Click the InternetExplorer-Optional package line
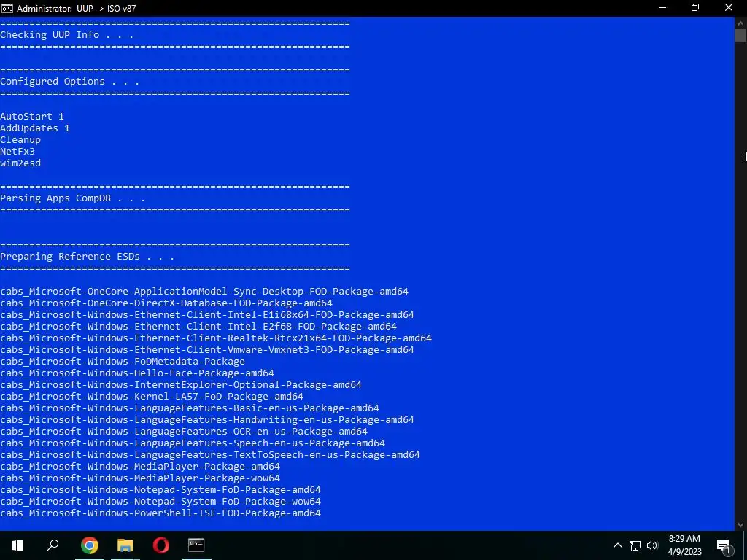The image size is (747, 560). click(x=181, y=385)
